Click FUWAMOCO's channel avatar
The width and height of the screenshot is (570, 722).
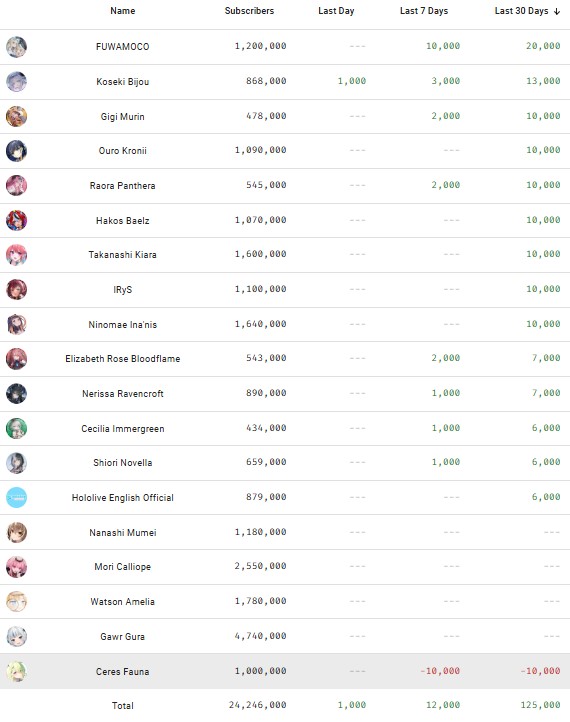tap(16, 47)
